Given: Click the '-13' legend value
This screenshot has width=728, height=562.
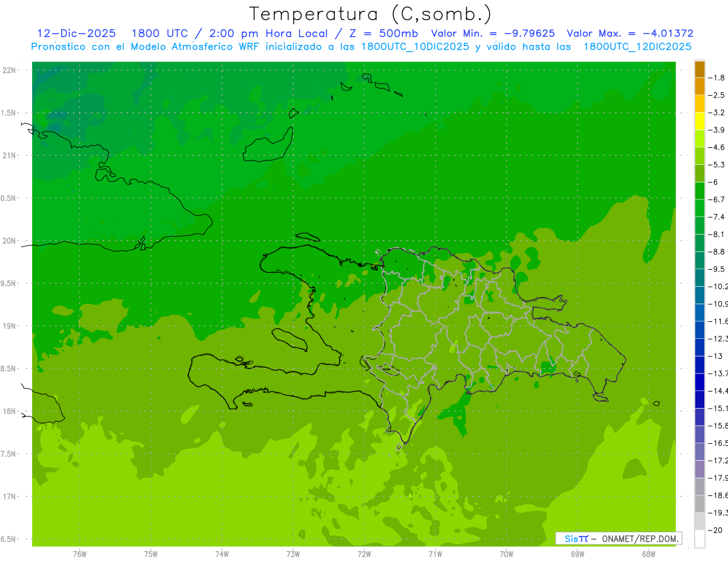Looking at the screenshot, I should coord(716,356).
